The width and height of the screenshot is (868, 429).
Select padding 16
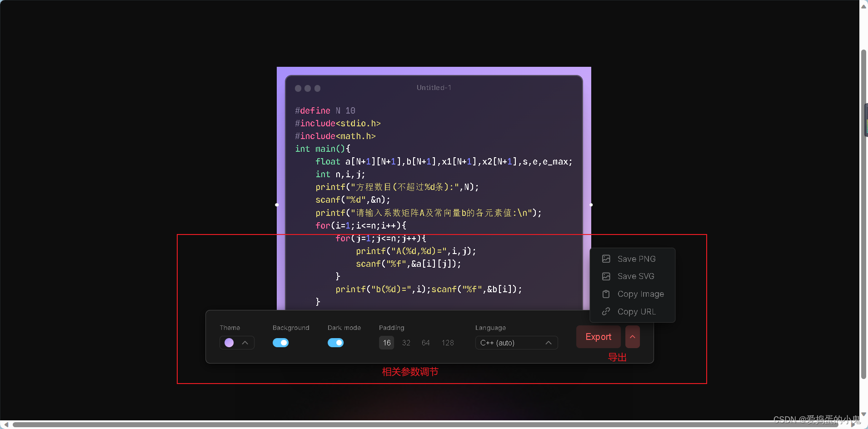(x=387, y=343)
